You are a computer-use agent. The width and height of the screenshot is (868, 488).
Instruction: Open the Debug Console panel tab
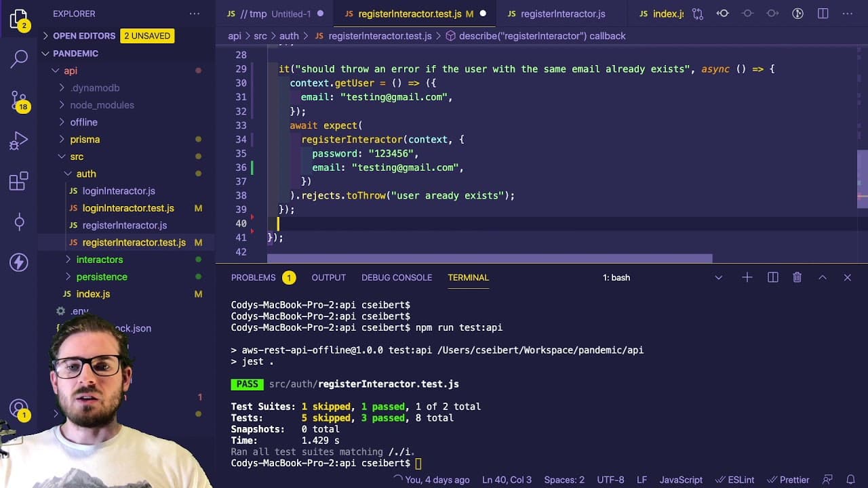click(397, 277)
